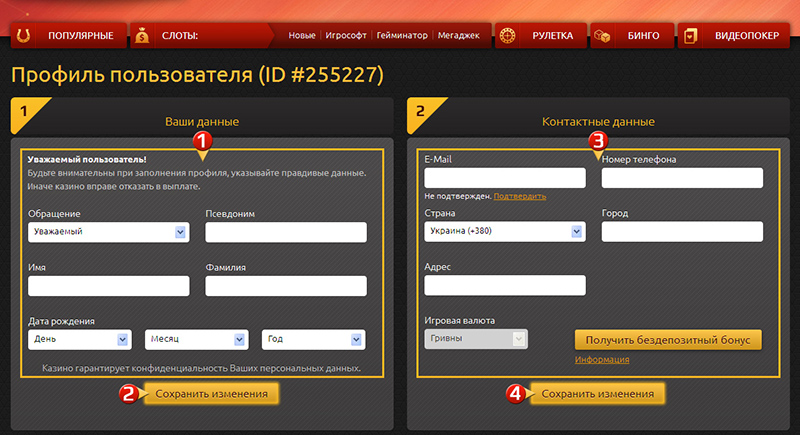Click the Информация link
Screen dimensions: 800x435
coord(602,360)
